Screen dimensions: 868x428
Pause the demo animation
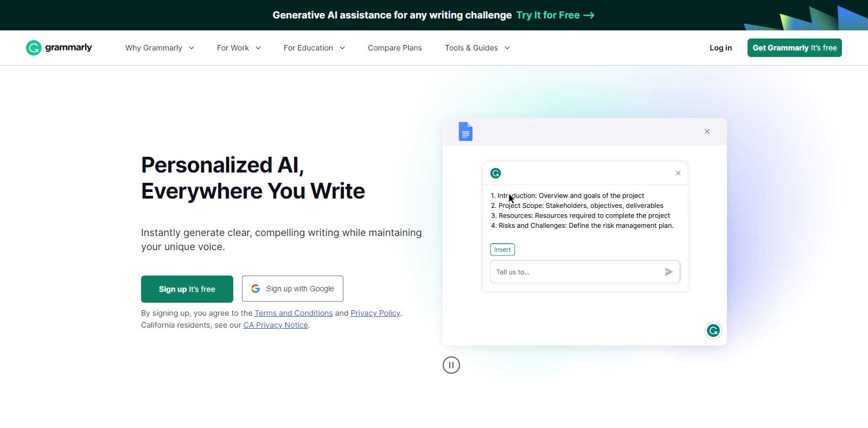pyautogui.click(x=451, y=365)
